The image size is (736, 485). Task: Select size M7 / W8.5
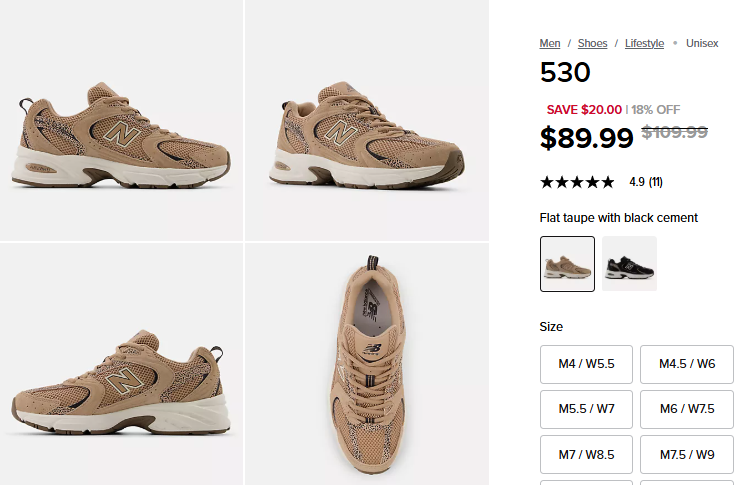click(586, 454)
